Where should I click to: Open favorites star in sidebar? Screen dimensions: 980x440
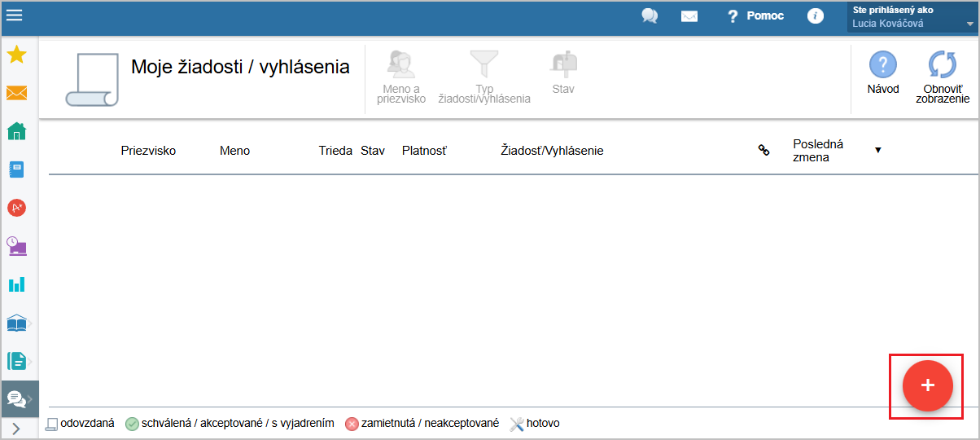click(x=16, y=55)
